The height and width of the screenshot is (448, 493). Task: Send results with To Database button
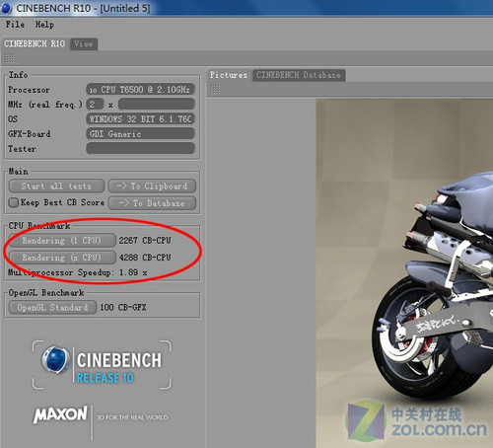[x=152, y=203]
